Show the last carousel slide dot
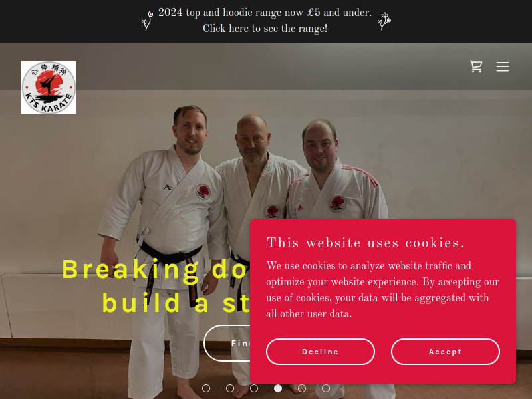This screenshot has width=532, height=399. pos(326,388)
